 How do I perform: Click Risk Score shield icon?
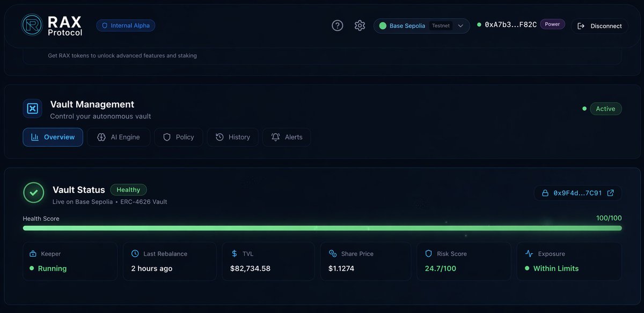(x=428, y=254)
